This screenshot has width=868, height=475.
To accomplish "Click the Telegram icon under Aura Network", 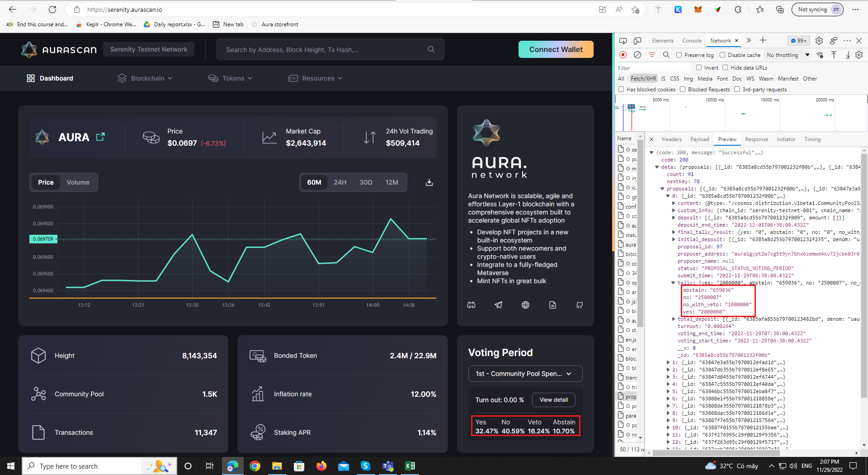I will pyautogui.click(x=498, y=305).
